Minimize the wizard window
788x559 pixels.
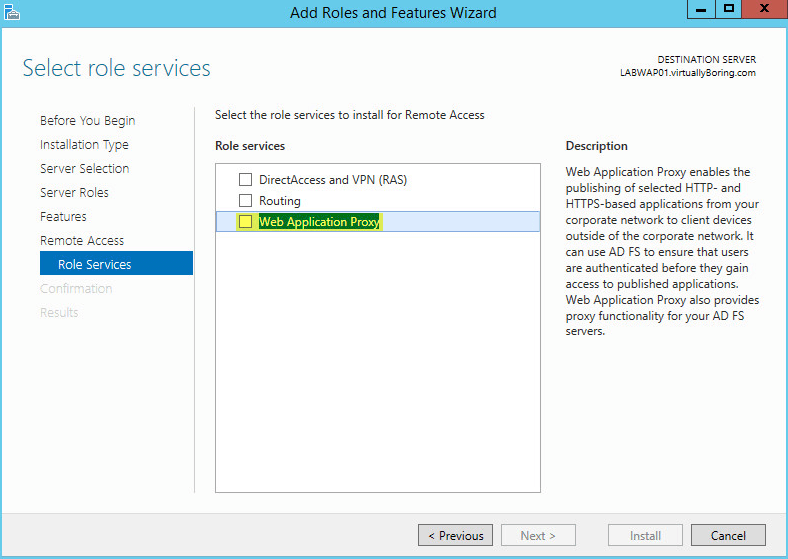tap(701, 9)
